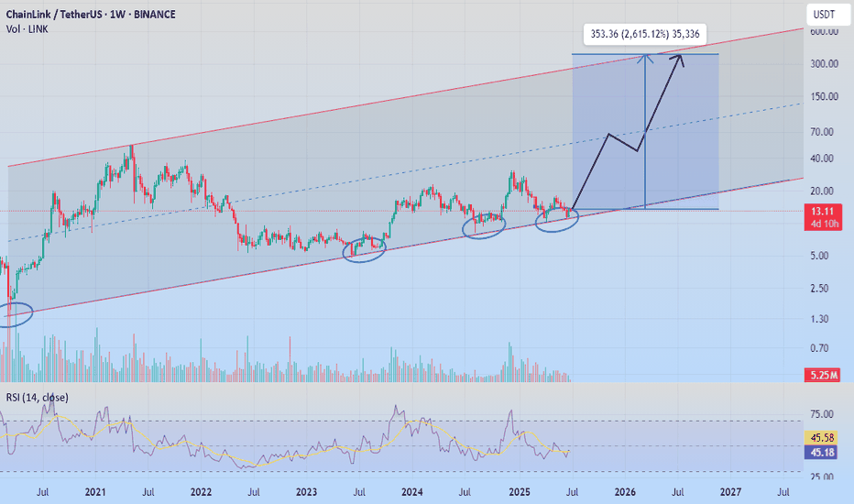Click the 40.00 price axis label
The height and width of the screenshot is (504, 854).
(x=822, y=158)
